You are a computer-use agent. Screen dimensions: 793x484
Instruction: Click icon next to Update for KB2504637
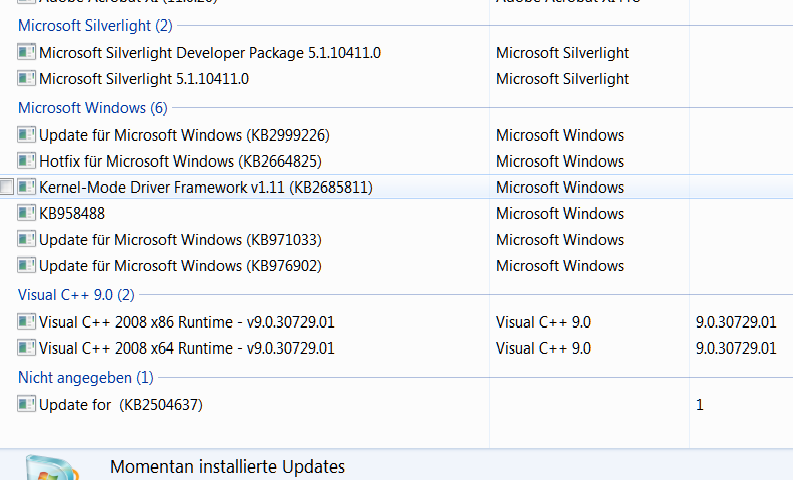pyautogui.click(x=26, y=405)
